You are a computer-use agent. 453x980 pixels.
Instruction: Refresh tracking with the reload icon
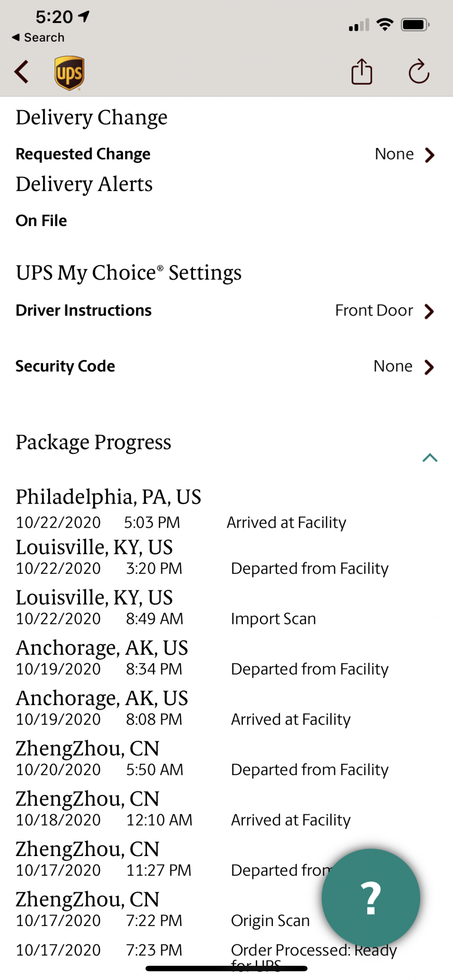pyautogui.click(x=419, y=72)
